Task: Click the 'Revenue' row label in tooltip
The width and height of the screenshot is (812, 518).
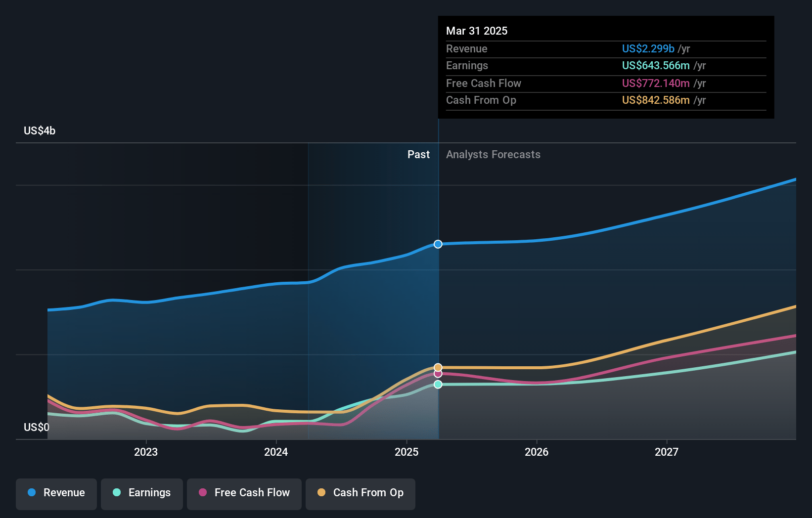Action: 467,48
